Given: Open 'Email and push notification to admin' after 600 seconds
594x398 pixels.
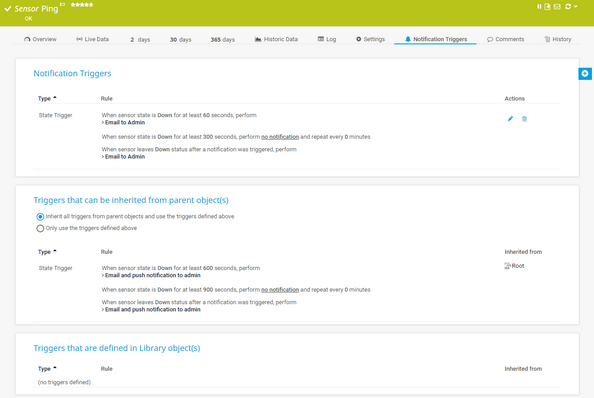Looking at the screenshot, I should [153, 275].
